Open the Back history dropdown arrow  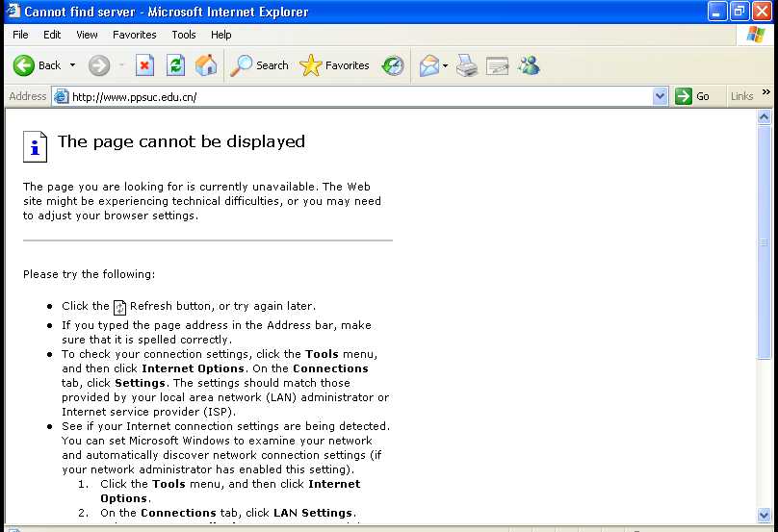tap(72, 65)
